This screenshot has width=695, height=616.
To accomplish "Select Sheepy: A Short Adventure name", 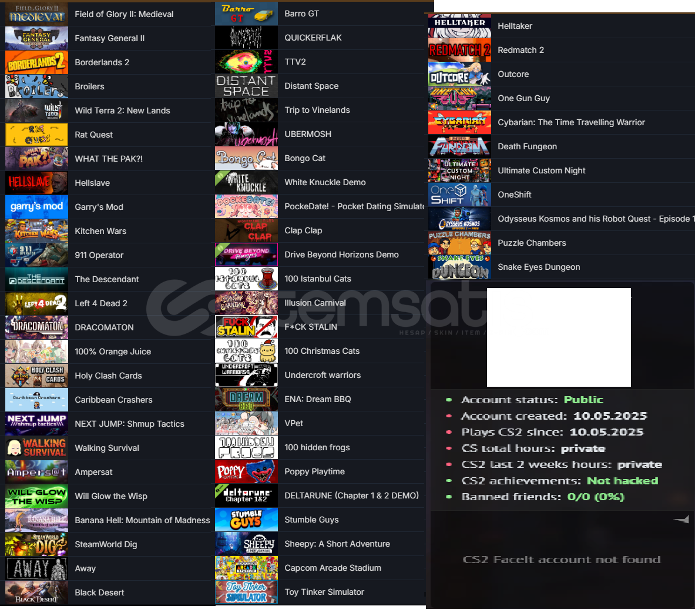I will pyautogui.click(x=337, y=544).
